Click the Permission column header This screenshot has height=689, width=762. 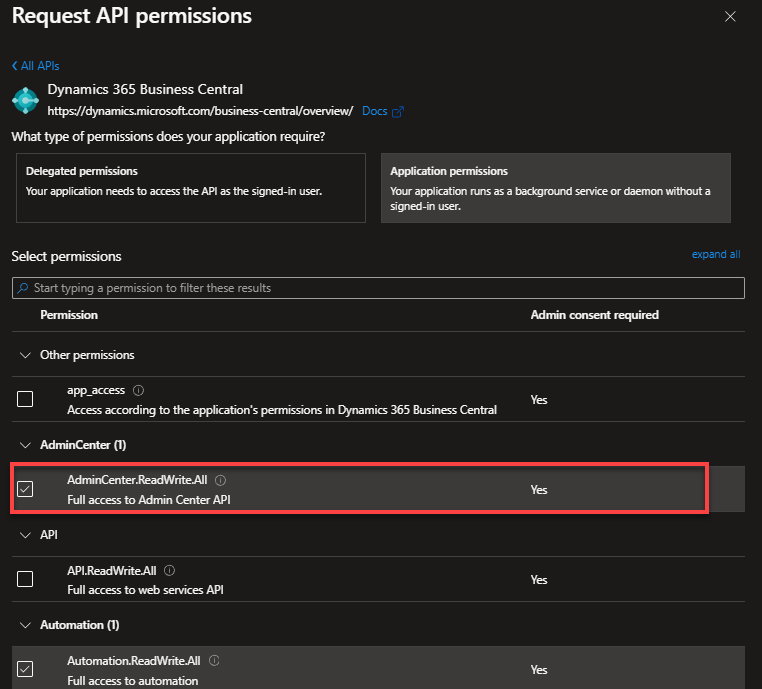[69, 315]
